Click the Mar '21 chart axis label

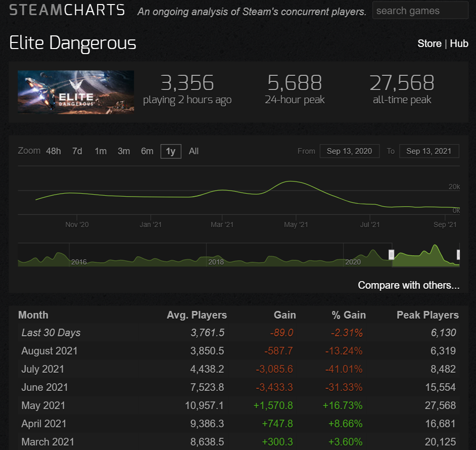(222, 224)
